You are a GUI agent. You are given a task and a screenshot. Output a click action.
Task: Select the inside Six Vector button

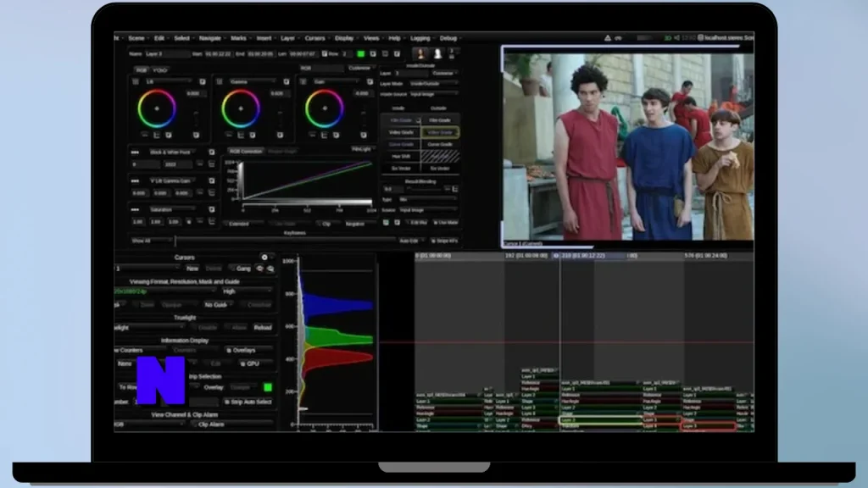pos(401,169)
